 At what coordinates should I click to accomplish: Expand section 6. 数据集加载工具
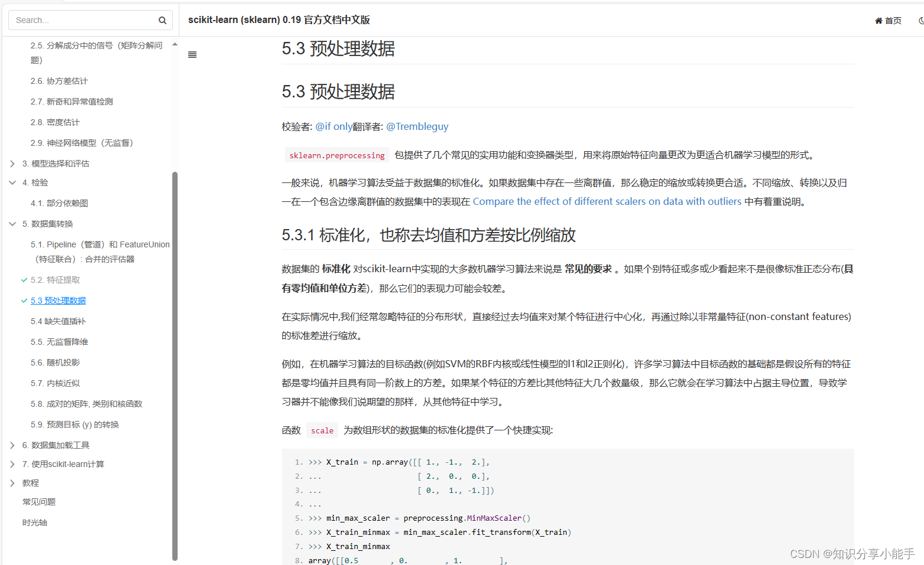click(x=12, y=445)
